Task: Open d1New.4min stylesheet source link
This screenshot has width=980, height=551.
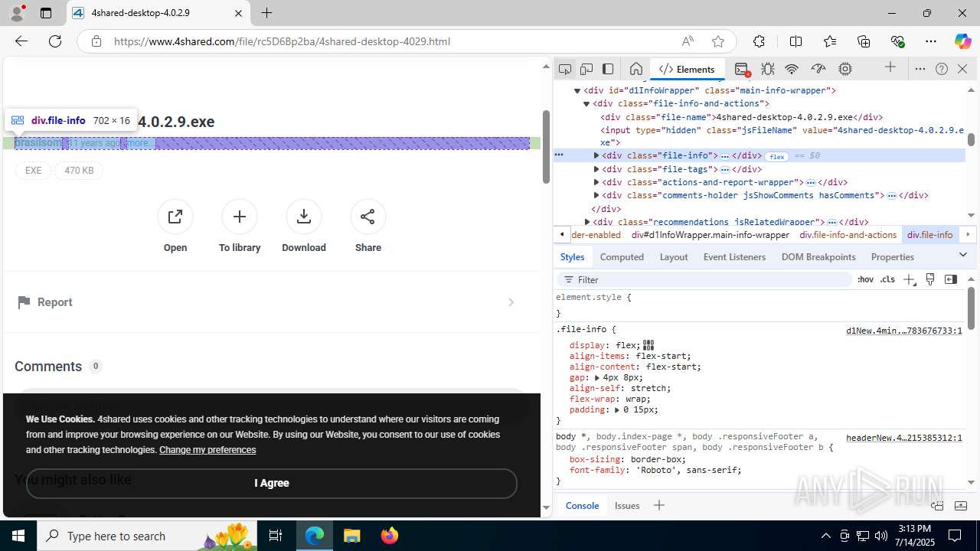Action: pyautogui.click(x=903, y=331)
